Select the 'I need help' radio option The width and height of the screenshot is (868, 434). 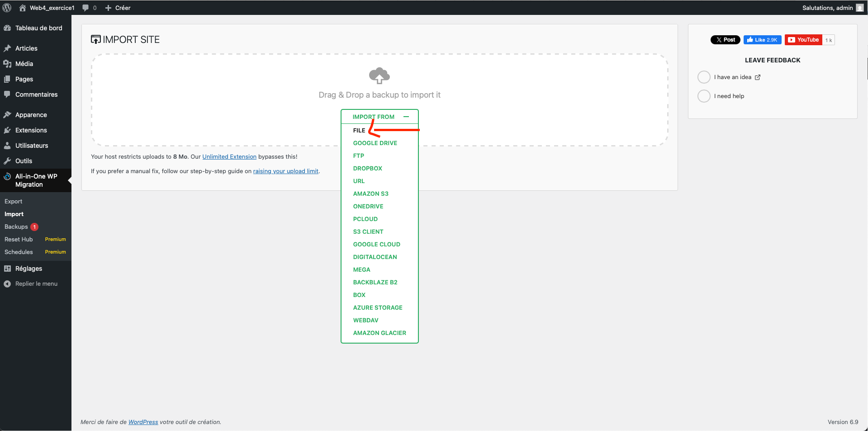(704, 96)
